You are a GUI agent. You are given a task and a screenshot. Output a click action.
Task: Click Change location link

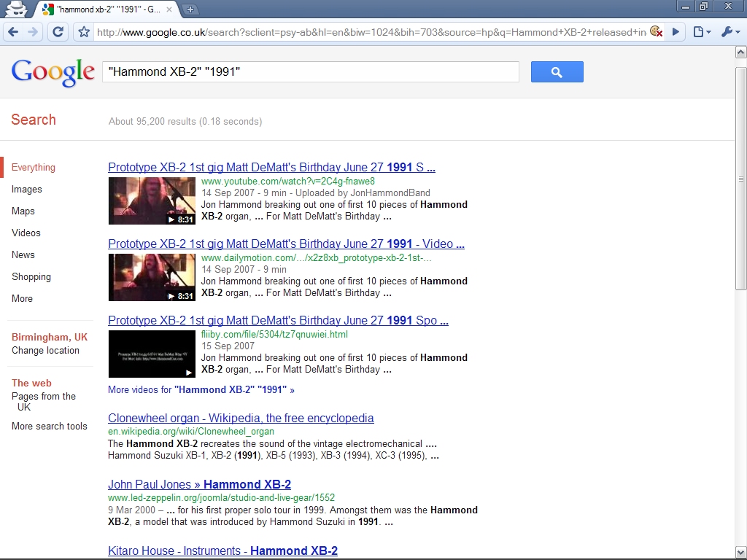(45, 351)
